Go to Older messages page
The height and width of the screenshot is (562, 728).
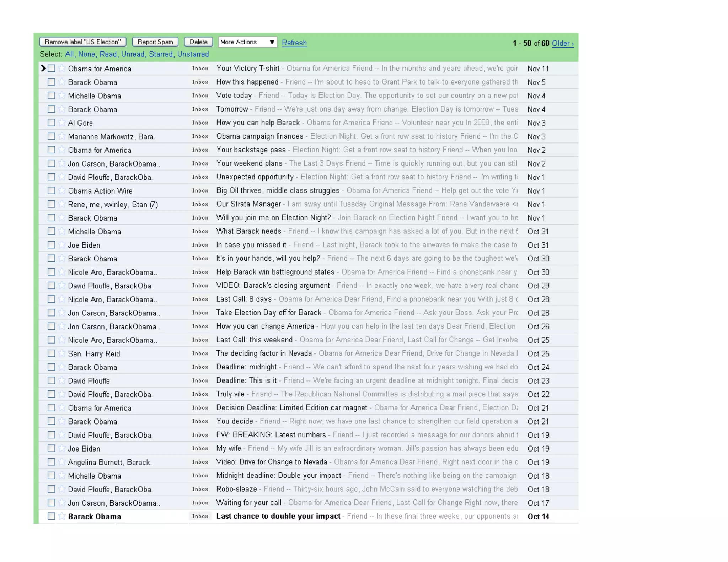[562, 43]
